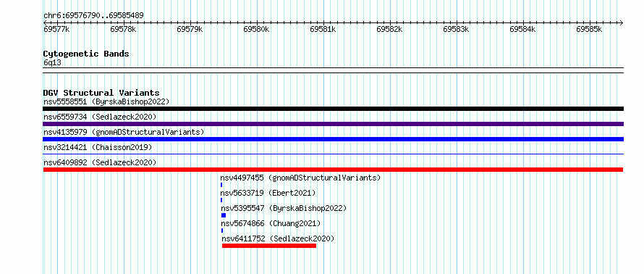The image size is (644, 274).
Task: Click the small blue nsv4497455 marker
Action: pos(221,185)
